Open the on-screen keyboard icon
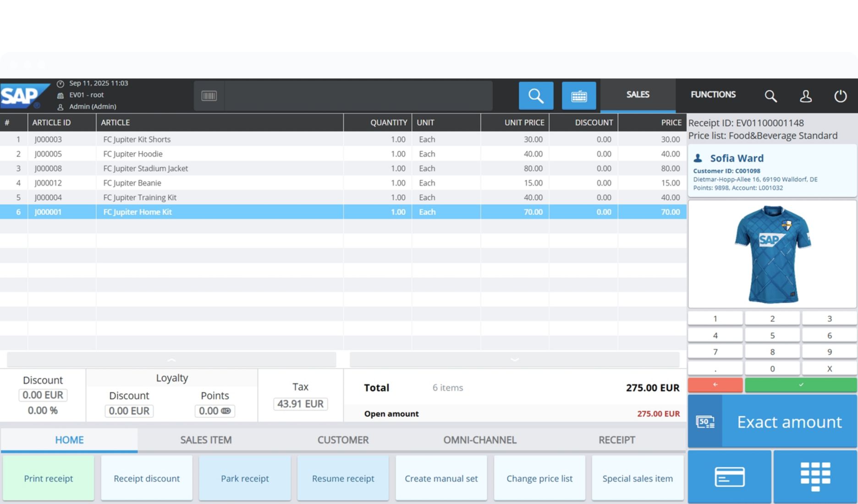 coord(578,95)
